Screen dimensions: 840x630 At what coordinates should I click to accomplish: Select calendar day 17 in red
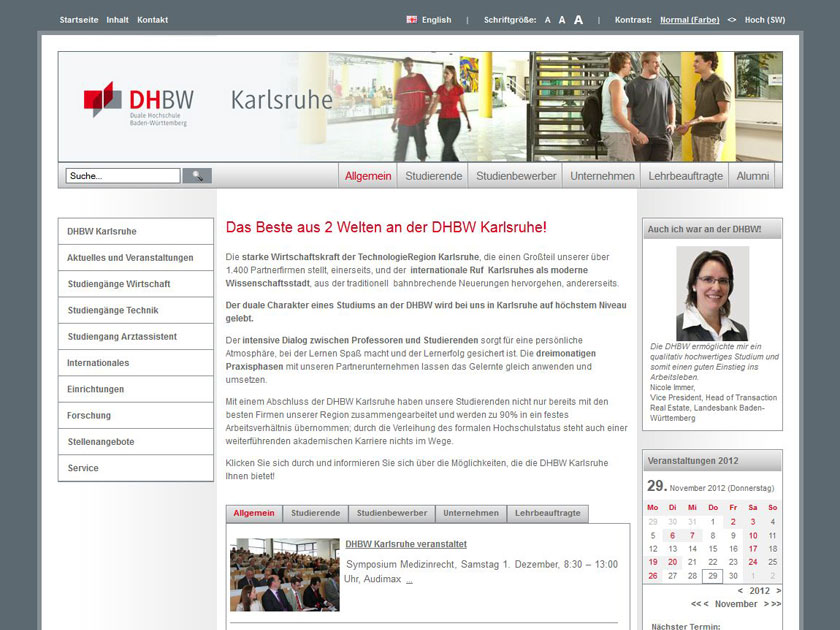753,549
